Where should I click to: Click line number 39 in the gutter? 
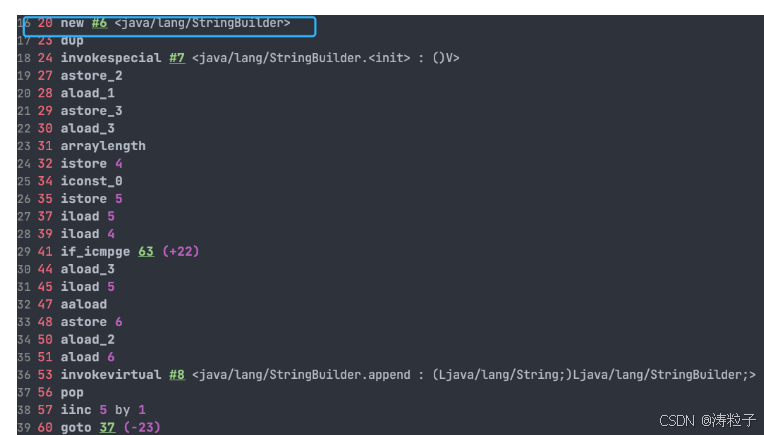(x=24, y=427)
